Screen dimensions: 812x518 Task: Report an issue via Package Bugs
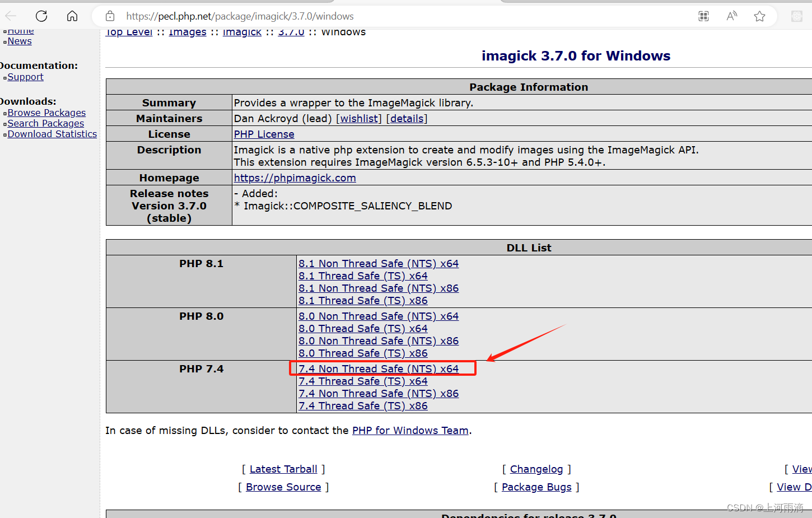tap(536, 487)
